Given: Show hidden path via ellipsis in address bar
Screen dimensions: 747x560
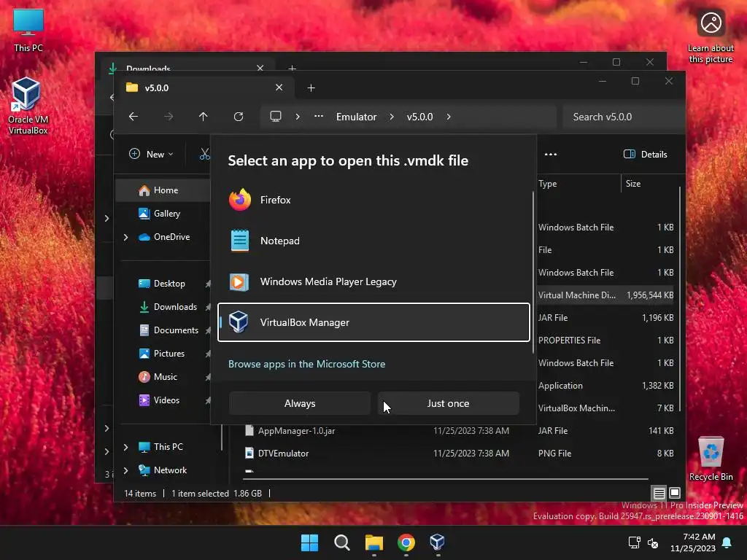Looking at the screenshot, I should click(319, 116).
